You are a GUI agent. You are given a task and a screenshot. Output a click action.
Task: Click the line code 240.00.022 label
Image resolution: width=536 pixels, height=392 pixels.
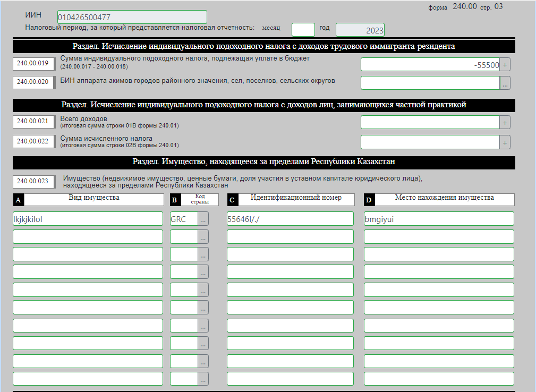pos(33,141)
